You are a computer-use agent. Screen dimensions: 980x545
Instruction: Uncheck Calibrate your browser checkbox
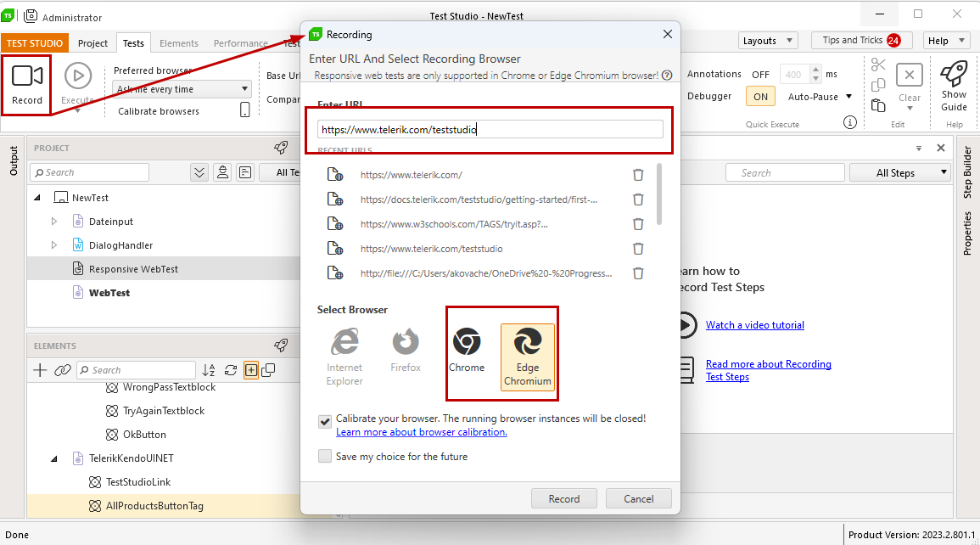(x=324, y=421)
